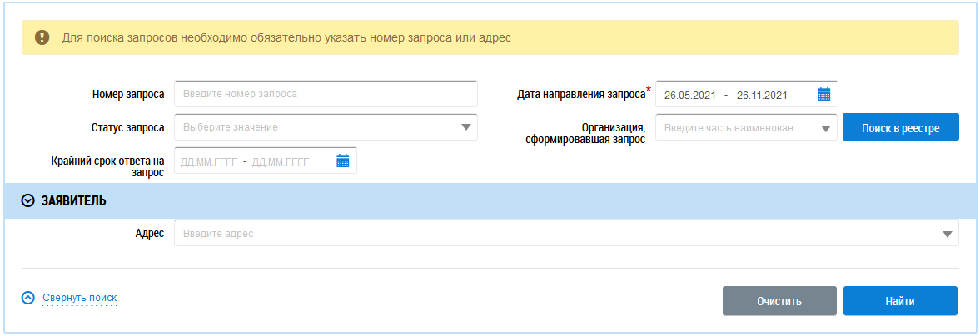Select the end date 26.11.2021
The image size is (980, 336).
(x=762, y=95)
